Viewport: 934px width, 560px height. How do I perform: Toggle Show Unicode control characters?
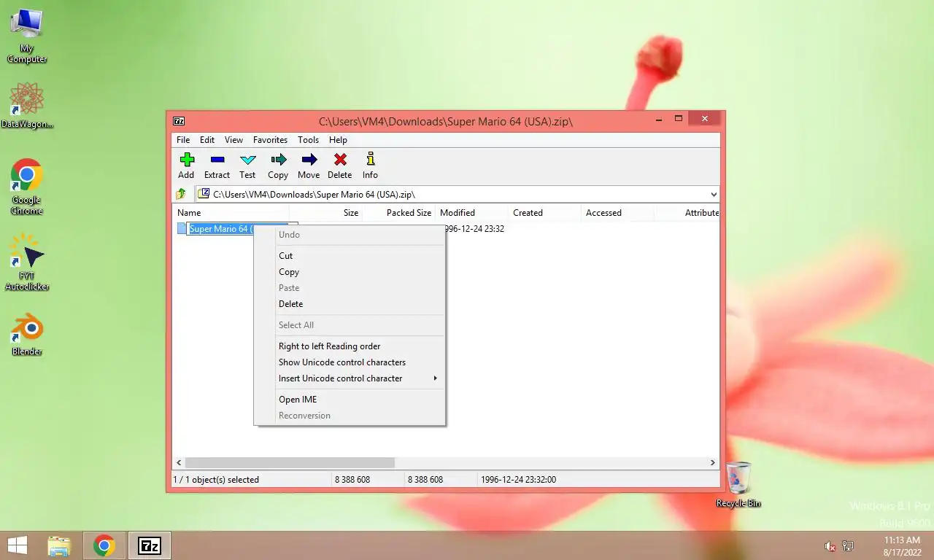point(349,362)
